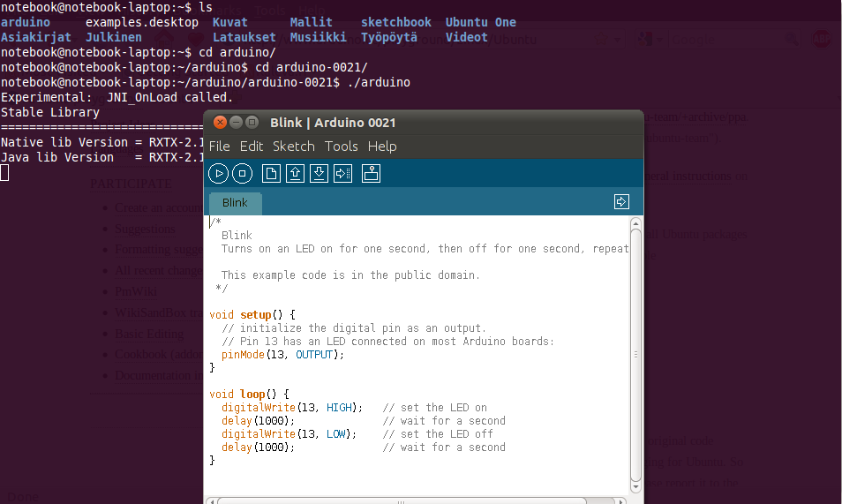Click the scroll down arrow in editor
The image size is (842, 504).
point(635,487)
